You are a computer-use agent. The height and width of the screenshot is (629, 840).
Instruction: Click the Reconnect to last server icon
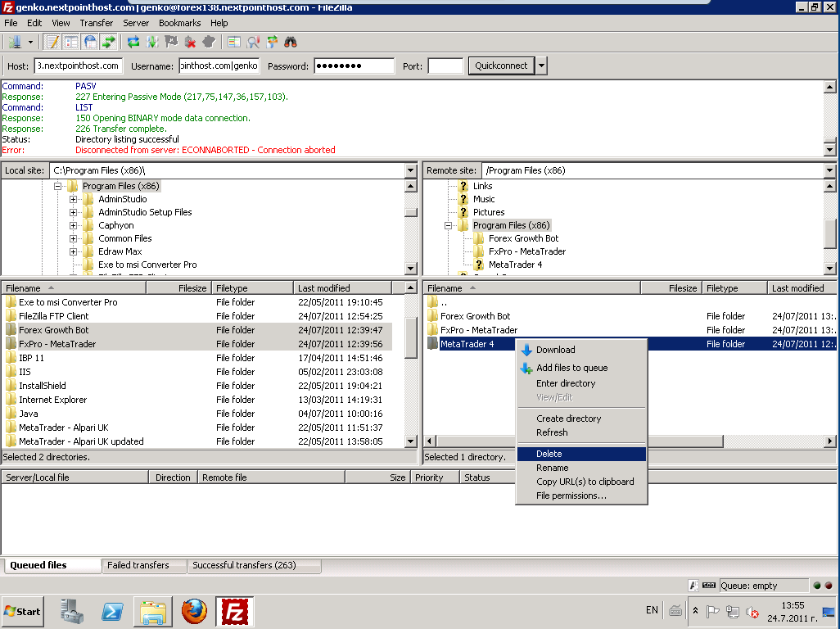(209, 42)
